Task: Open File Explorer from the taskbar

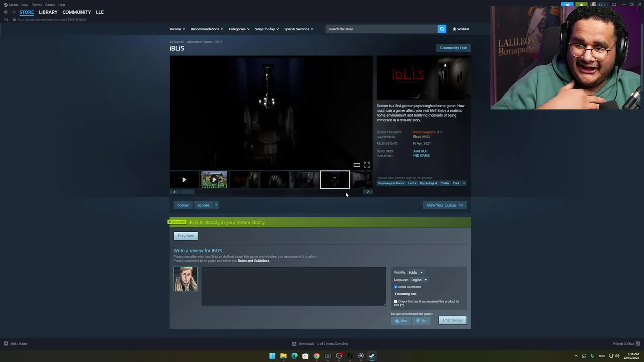Action: tap(283, 356)
